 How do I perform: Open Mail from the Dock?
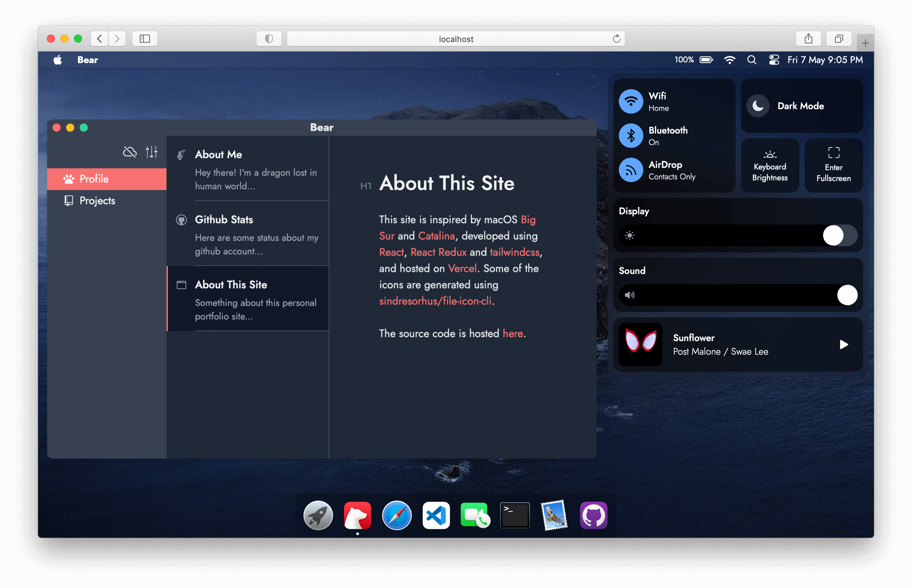[x=554, y=515]
